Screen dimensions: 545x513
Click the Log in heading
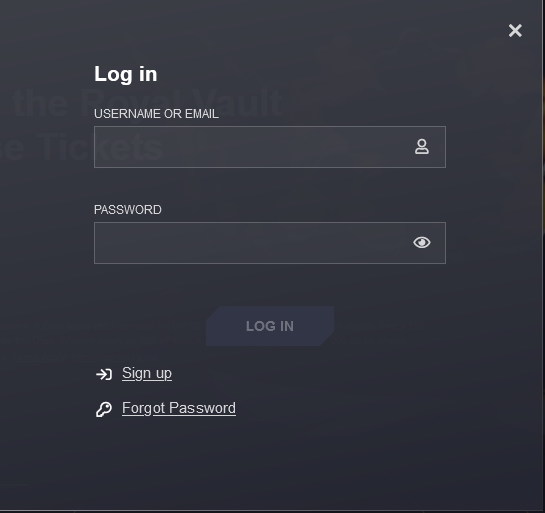click(x=125, y=74)
